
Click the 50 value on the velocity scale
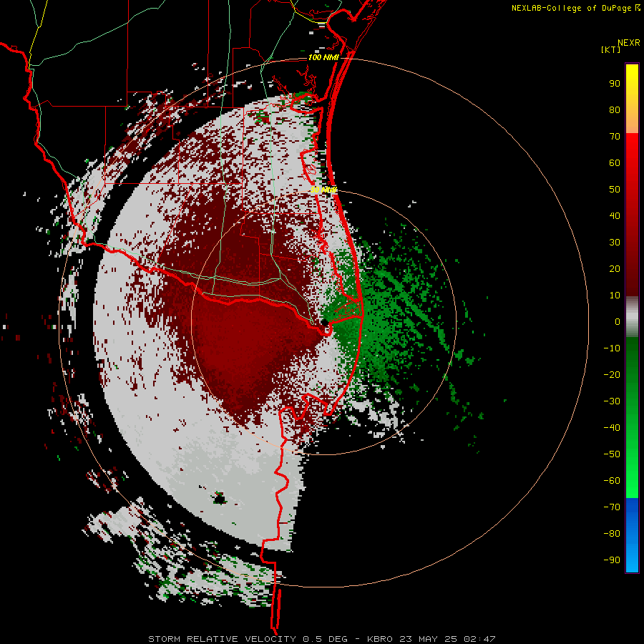point(615,190)
